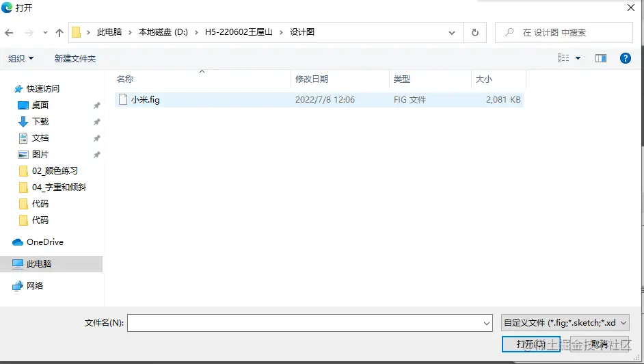The image size is (644, 364).
Task: Expand the file name dropdown arrow
Action: (487, 324)
